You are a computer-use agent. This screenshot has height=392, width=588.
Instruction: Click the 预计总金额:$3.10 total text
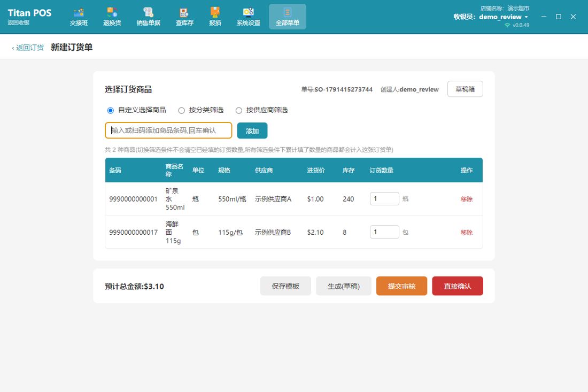pos(134,287)
